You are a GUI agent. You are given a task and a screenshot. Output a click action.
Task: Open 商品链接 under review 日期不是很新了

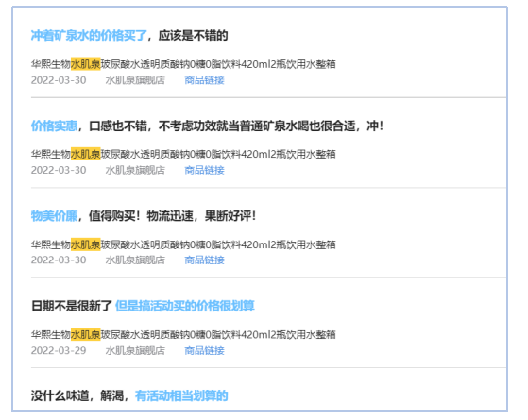point(204,350)
